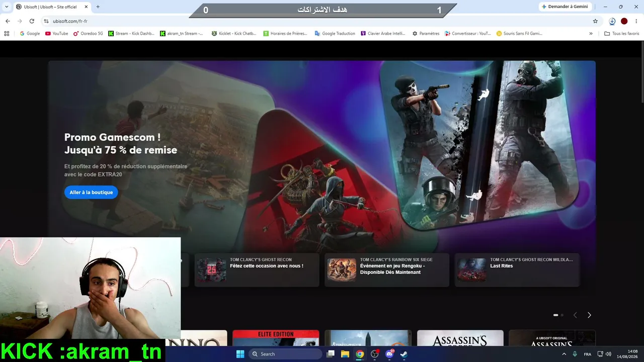Select the first carousel page dot
The height and width of the screenshot is (362, 644).
(x=555, y=315)
